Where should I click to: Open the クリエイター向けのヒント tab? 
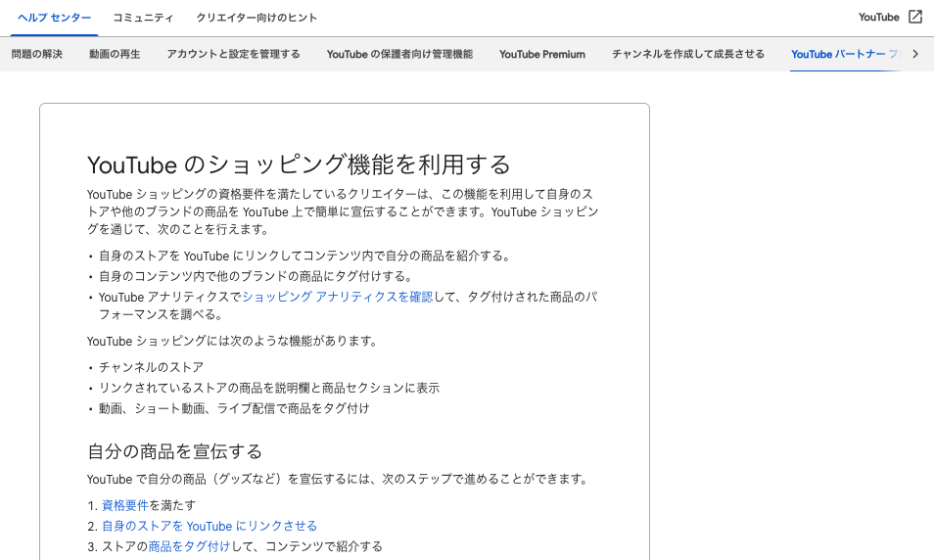coord(257,18)
